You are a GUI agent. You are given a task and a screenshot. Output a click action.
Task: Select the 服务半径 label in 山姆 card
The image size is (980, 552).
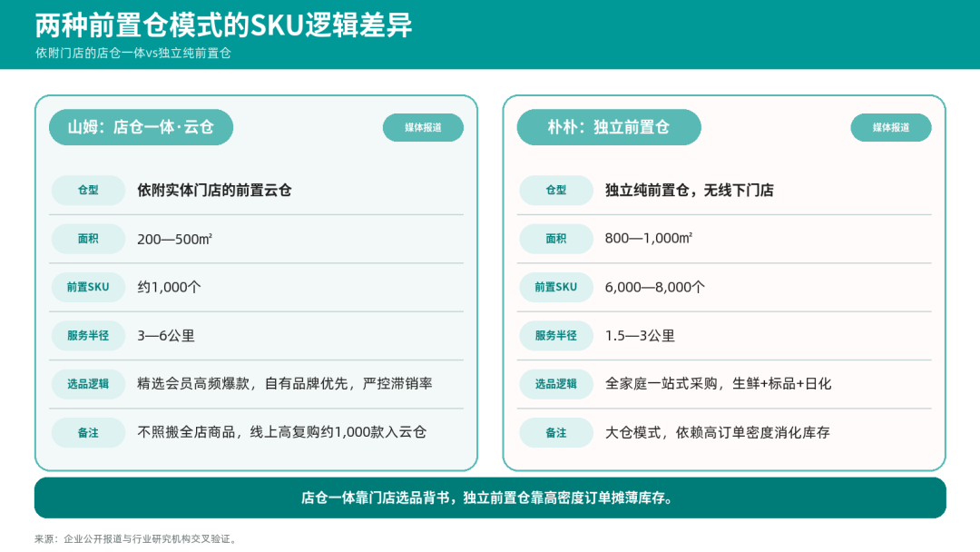[x=88, y=336]
